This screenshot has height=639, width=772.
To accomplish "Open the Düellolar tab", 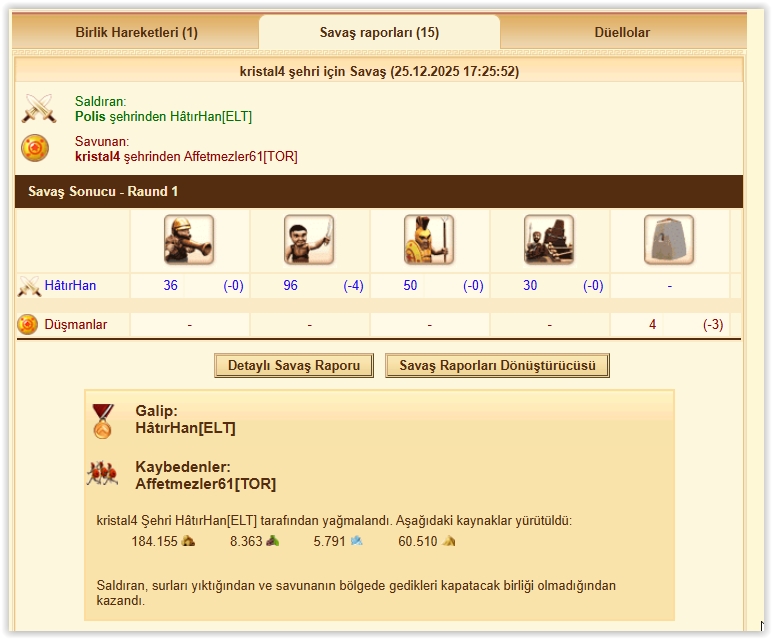I will (622, 32).
